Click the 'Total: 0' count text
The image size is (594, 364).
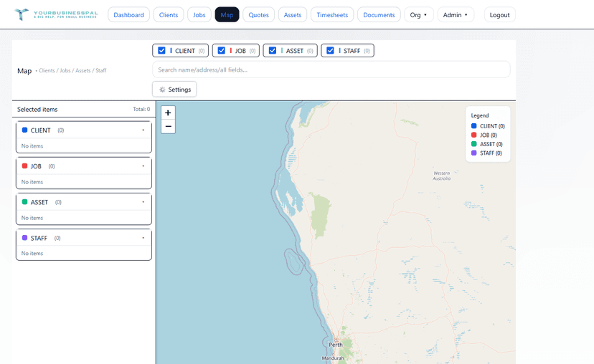click(141, 109)
